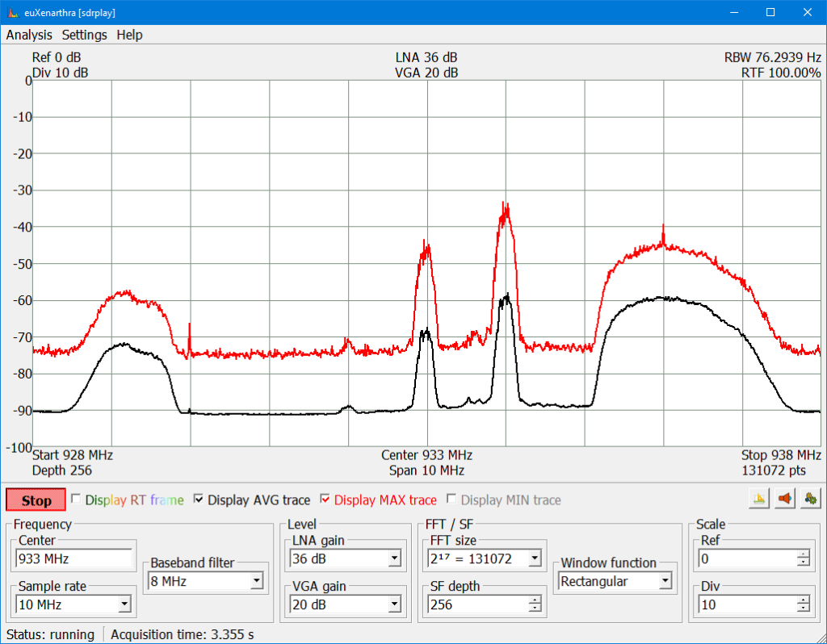Decrease Scale Div with the down arrow
Image resolution: width=827 pixels, height=644 pixels.
click(x=803, y=608)
